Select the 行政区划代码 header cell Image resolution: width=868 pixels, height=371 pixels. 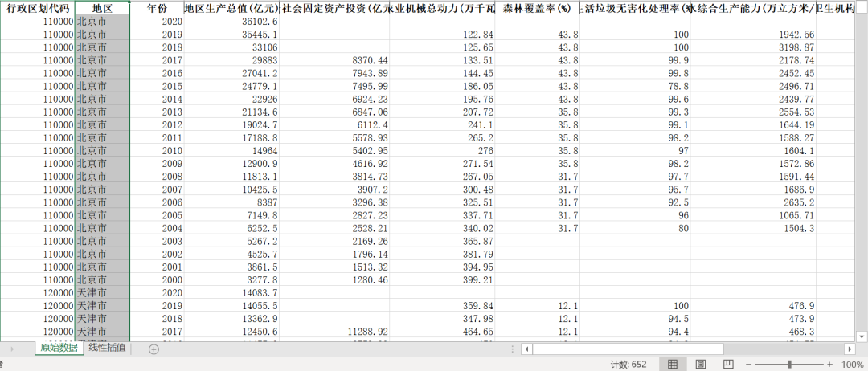click(38, 8)
